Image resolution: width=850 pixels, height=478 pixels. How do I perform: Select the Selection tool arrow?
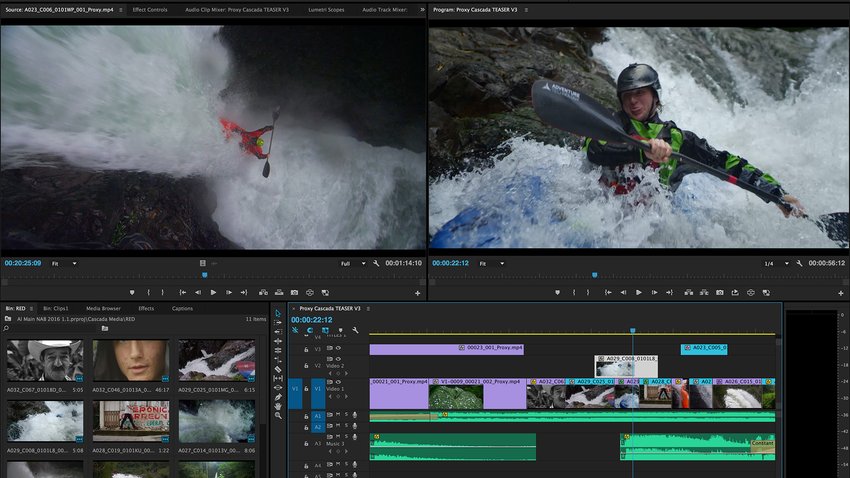(x=278, y=313)
